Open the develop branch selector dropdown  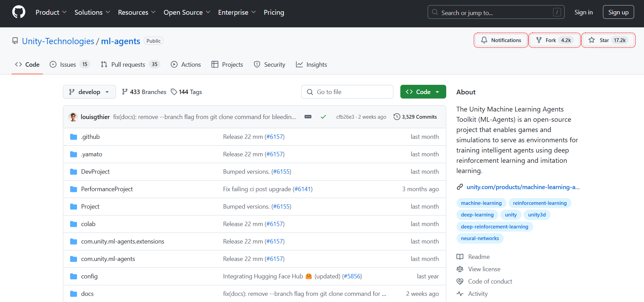(89, 92)
